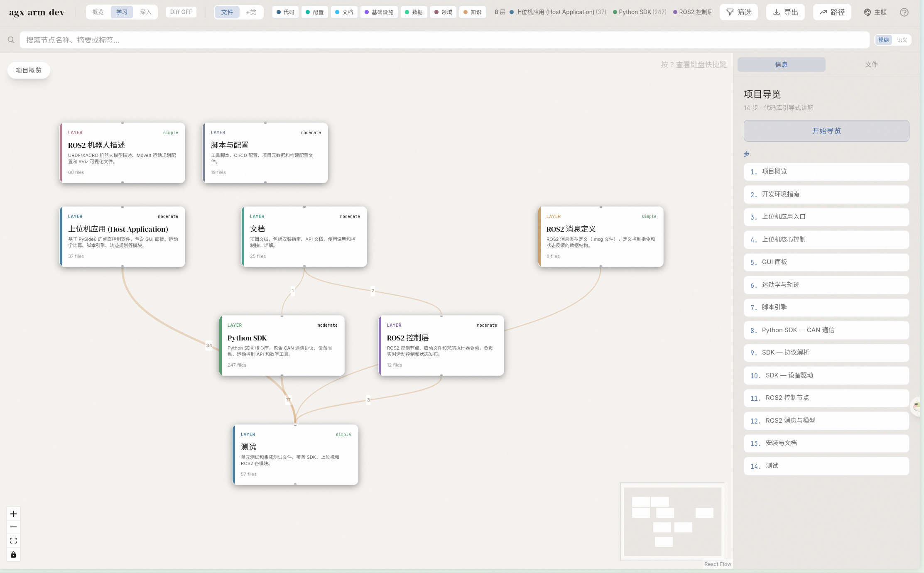Viewport: 924px width, 573px height.
Task: Toggle the canvas lock icon
Action: (x=13, y=554)
